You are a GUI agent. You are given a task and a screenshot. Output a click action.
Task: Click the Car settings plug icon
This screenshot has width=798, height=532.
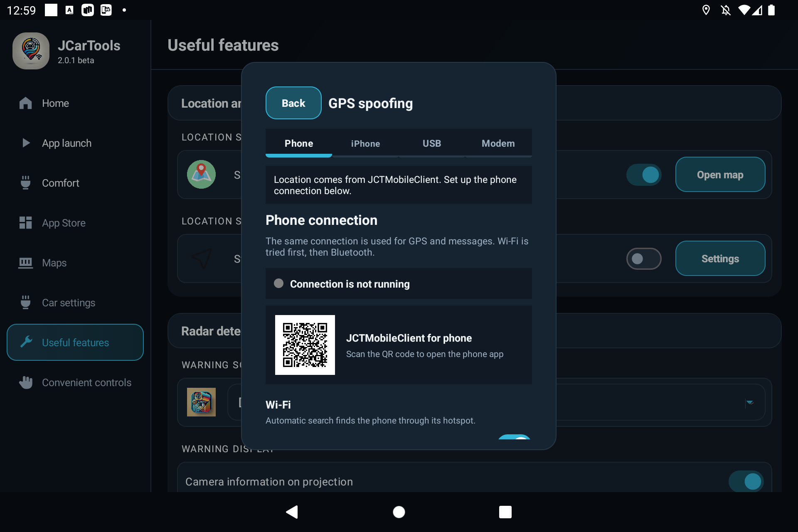tap(25, 303)
